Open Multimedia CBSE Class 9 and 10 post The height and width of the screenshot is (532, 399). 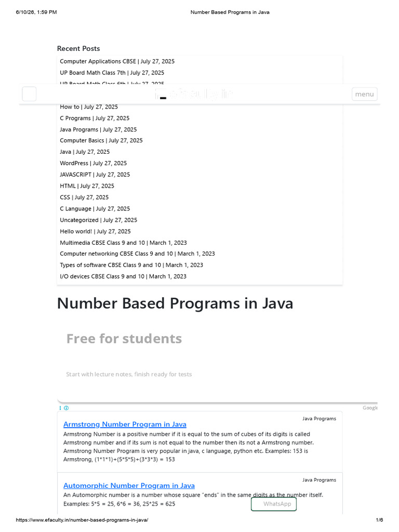coord(102,243)
